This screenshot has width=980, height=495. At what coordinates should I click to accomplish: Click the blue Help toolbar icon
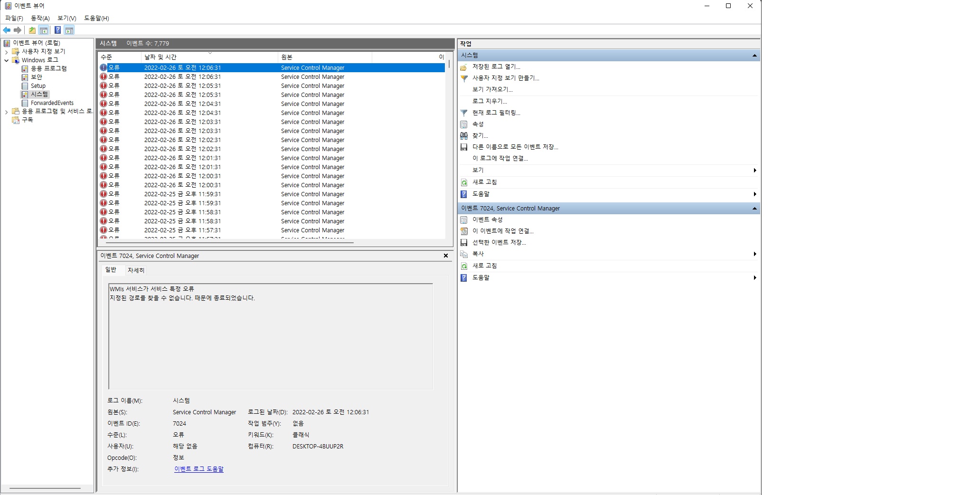tap(57, 30)
